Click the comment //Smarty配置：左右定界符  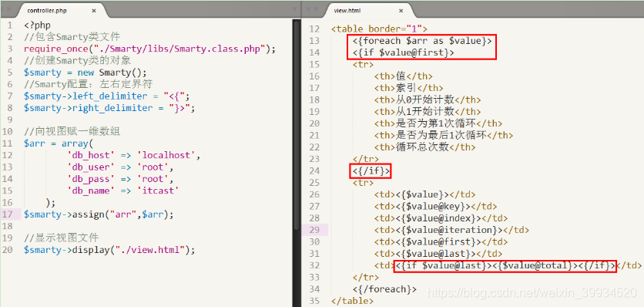[x=89, y=84]
